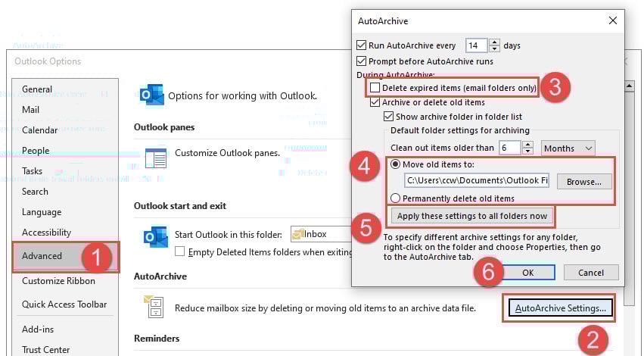Open the Months unit dropdown

[568, 148]
